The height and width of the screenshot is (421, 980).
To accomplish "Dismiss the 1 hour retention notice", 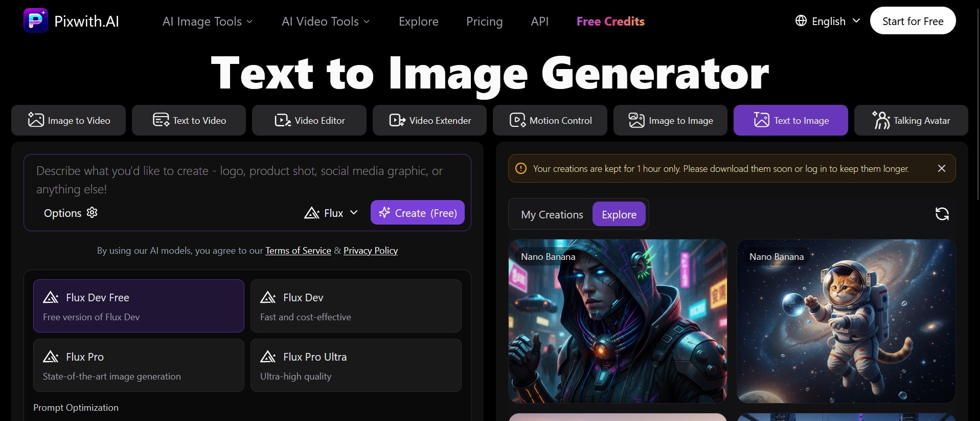I will click(x=942, y=168).
